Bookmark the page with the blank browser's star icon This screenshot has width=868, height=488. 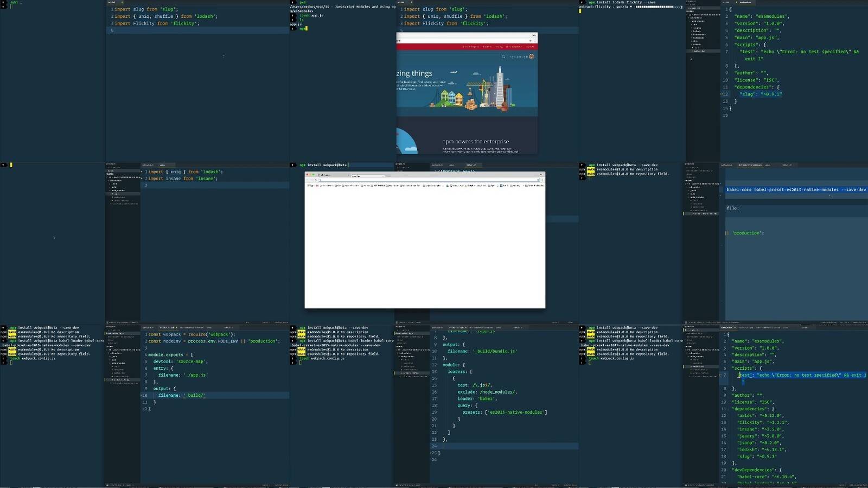click(537, 180)
